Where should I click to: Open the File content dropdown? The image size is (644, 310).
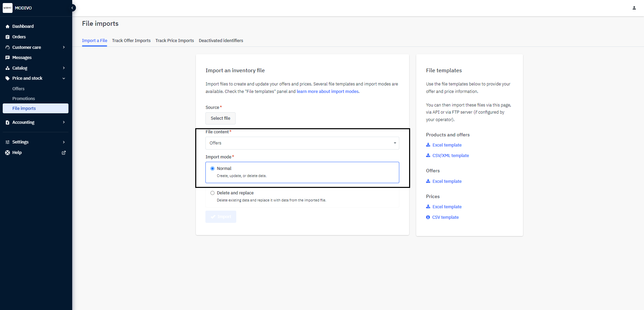click(302, 143)
